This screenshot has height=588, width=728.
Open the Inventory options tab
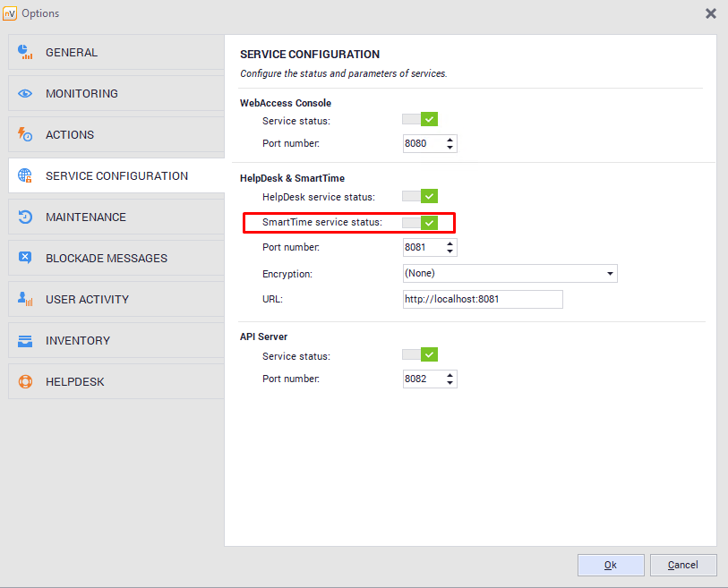116,341
